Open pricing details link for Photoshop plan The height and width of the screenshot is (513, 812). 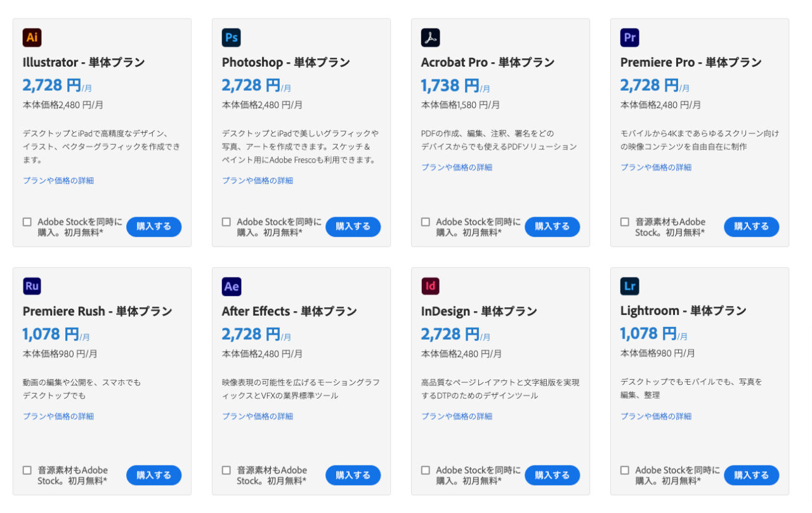point(256,180)
